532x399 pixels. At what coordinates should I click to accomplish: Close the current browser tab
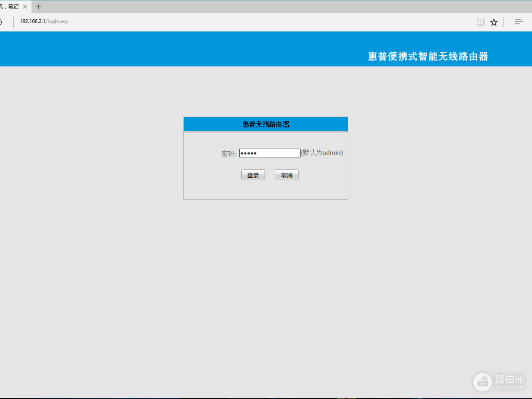coord(25,7)
